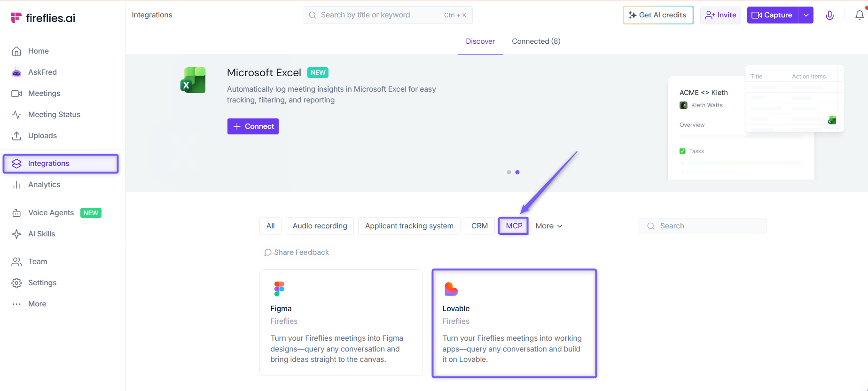Select the CRM category filter

[x=479, y=226]
